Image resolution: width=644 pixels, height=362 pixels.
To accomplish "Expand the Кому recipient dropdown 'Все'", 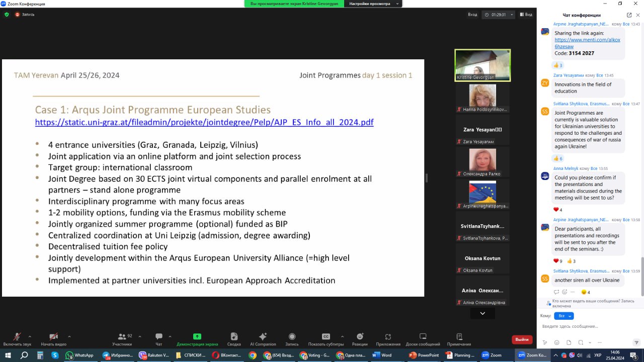I will coord(563,316).
